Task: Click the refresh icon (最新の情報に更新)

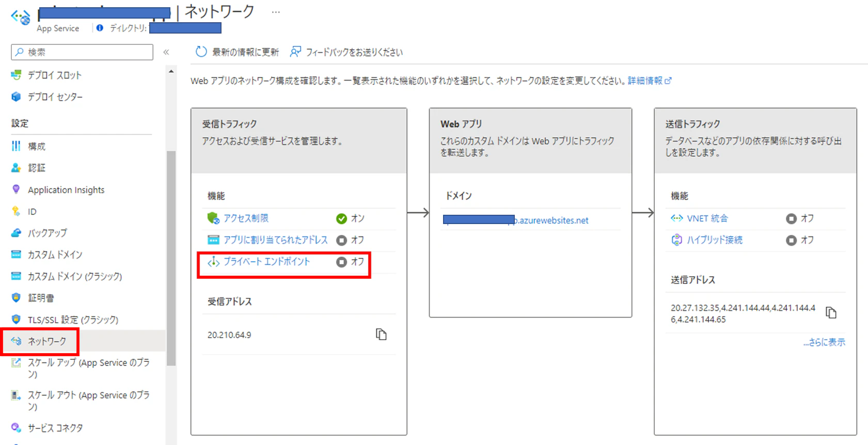Action: (x=201, y=52)
